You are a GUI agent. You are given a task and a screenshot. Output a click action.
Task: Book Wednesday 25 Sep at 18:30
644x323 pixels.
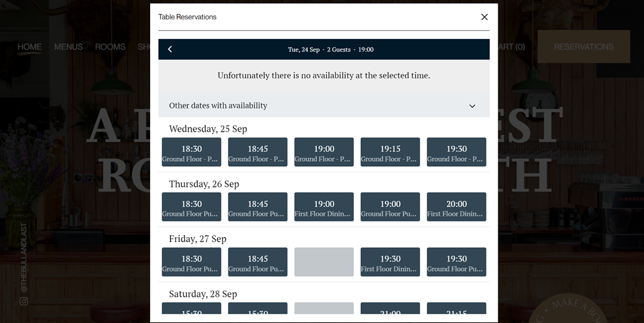click(191, 152)
